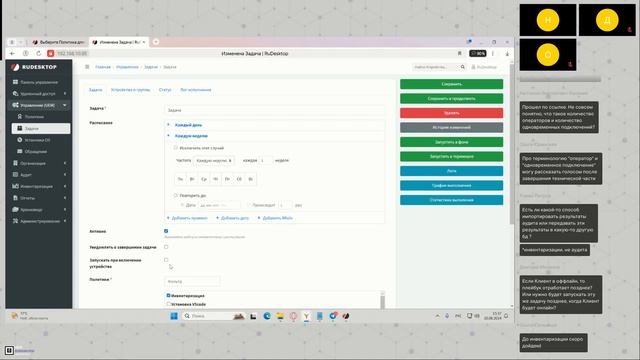Switch to the Выберите Политика browser tab

[58, 42]
